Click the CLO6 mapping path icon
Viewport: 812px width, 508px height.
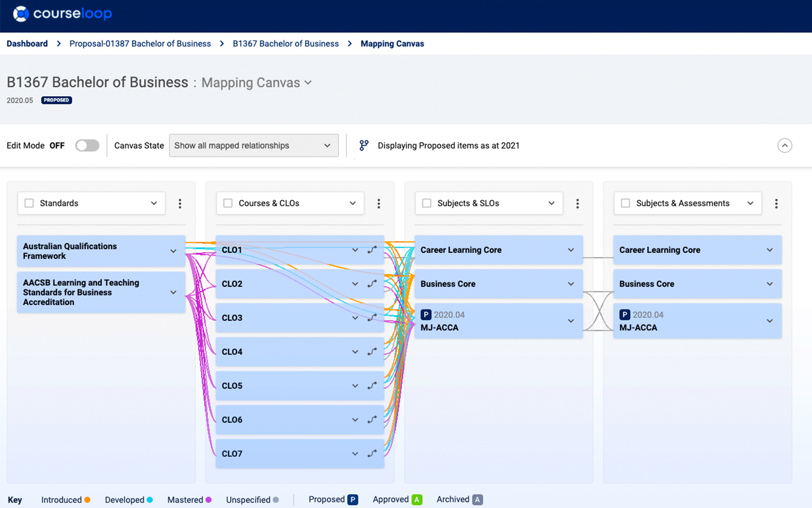[x=372, y=420]
